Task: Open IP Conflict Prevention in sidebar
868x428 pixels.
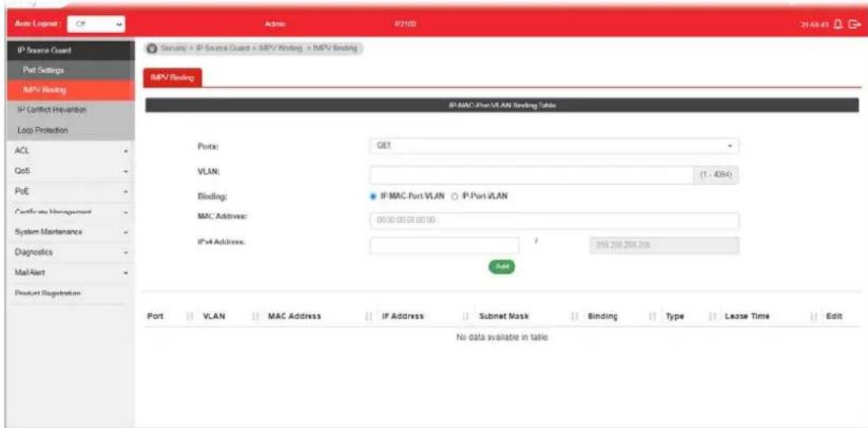Action: [69, 110]
